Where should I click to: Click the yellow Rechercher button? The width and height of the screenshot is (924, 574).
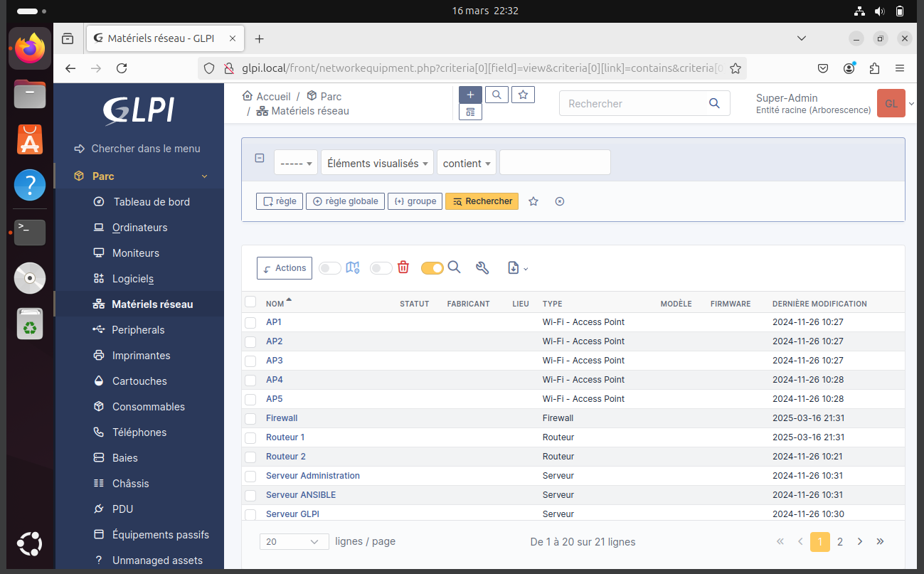pos(482,201)
